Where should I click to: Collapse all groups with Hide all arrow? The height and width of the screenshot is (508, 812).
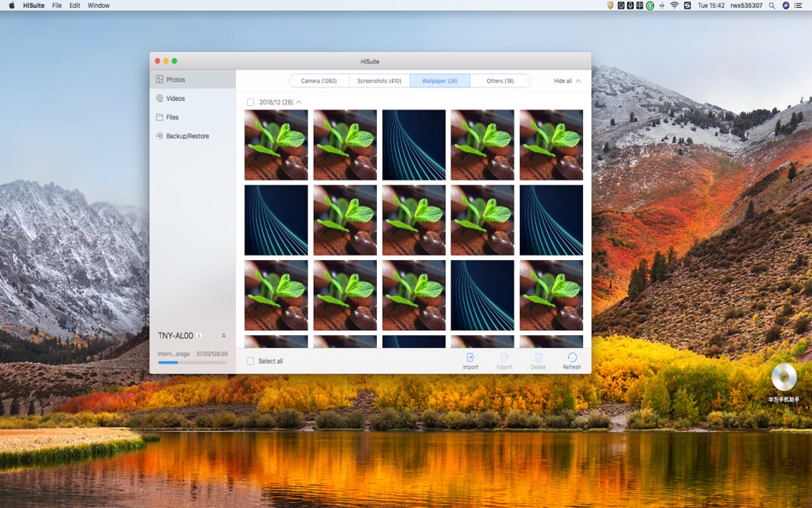(579, 81)
